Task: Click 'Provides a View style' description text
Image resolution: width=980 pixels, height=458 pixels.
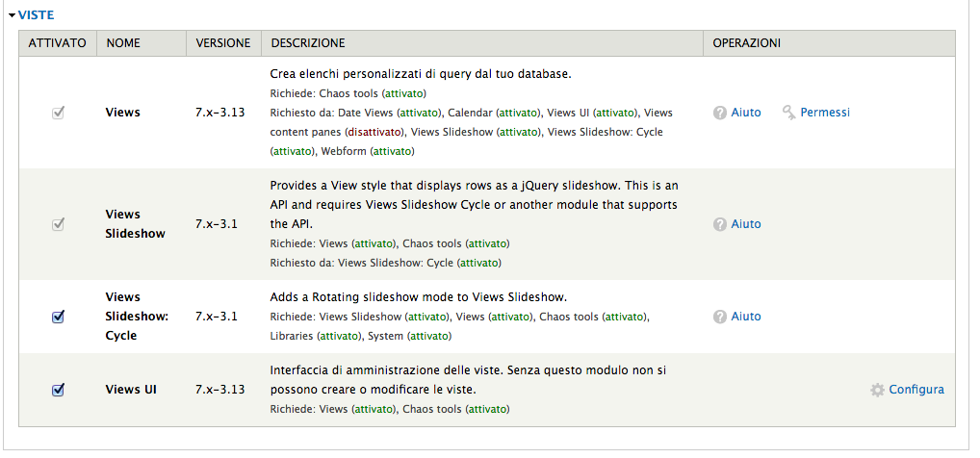Action: coord(474,205)
